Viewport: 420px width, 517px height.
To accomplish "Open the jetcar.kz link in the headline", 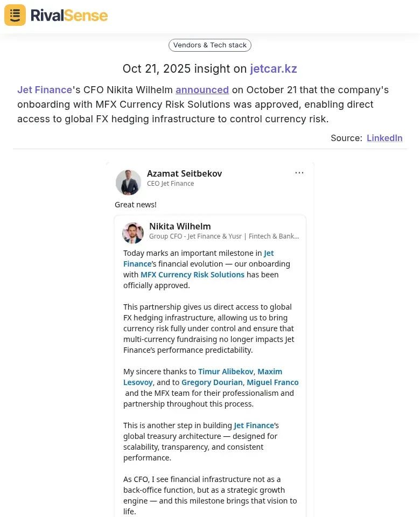I will pos(274,68).
